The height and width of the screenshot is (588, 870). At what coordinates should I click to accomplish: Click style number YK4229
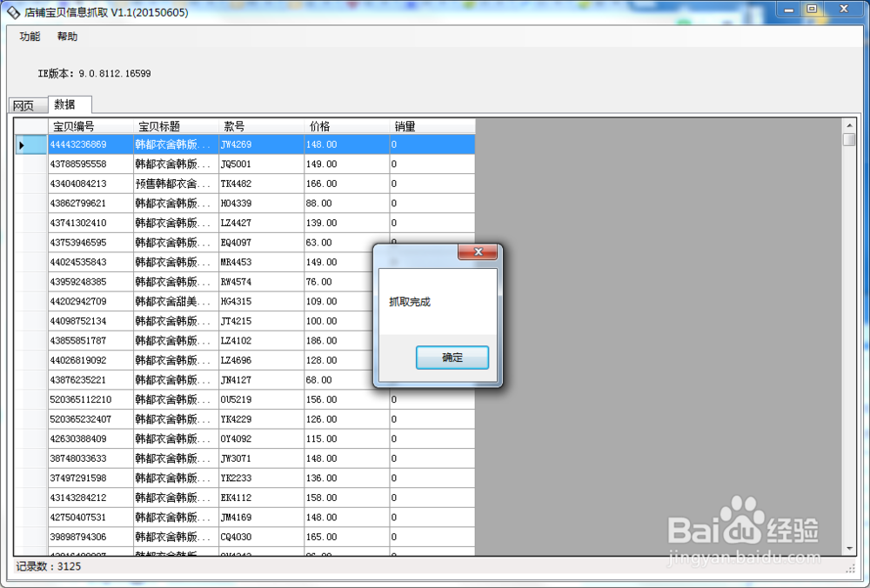coord(261,419)
